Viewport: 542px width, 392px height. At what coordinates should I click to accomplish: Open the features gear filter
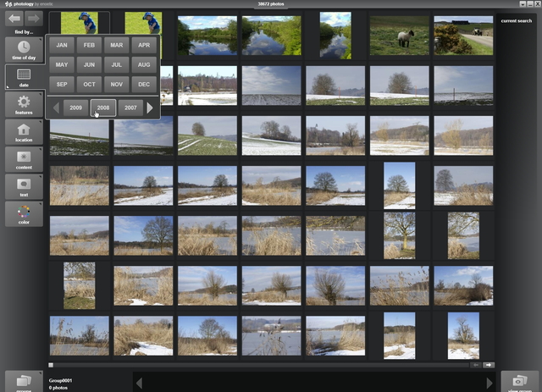[24, 105]
